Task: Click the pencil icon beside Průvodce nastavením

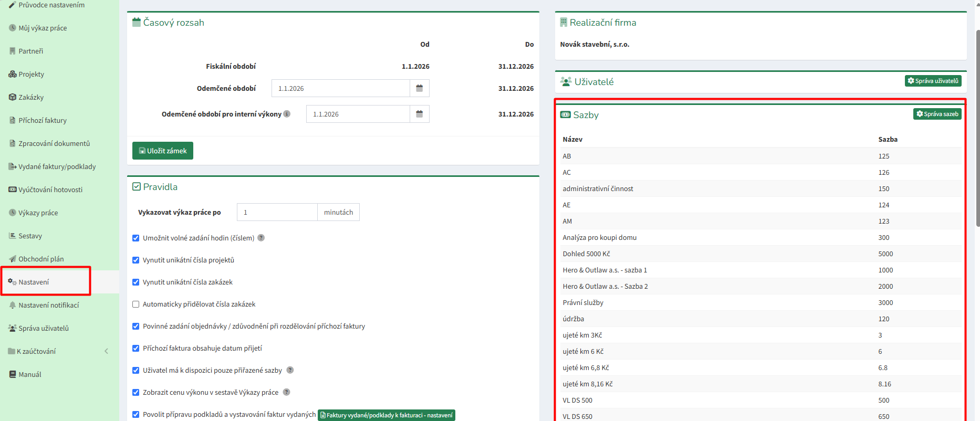Action: click(13, 5)
